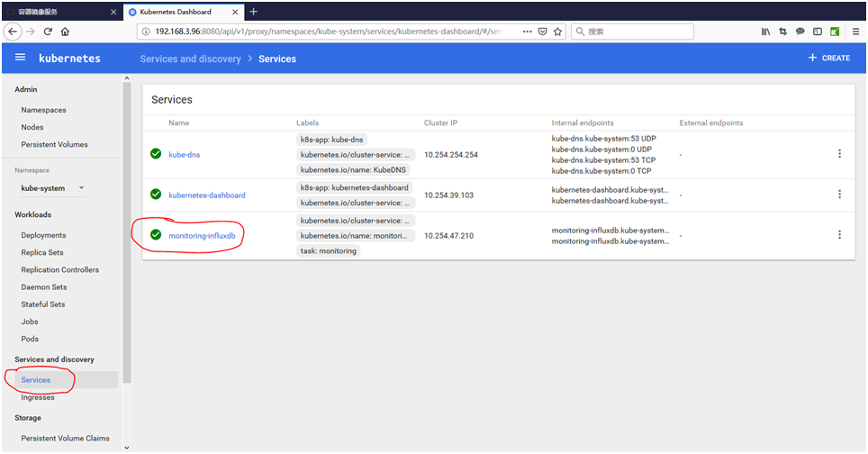The width and height of the screenshot is (868, 454).
Task: Open Persistent Volumes in the sidebar
Action: (54, 144)
